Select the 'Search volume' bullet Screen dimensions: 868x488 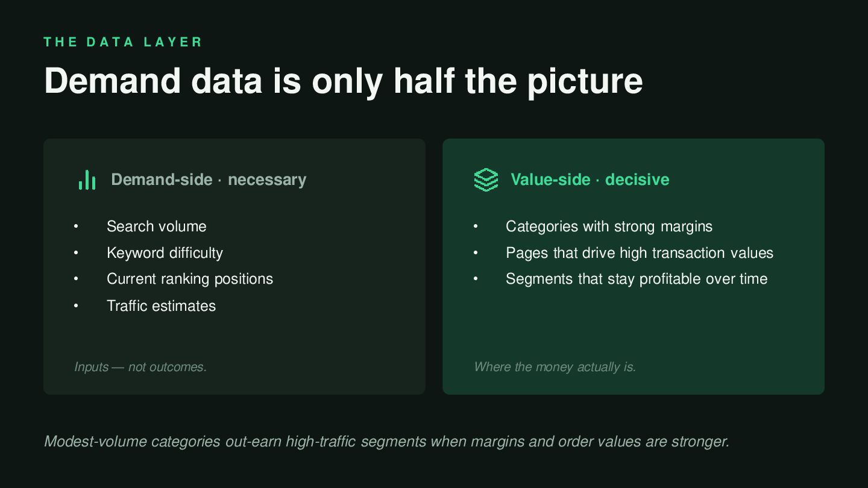(157, 227)
